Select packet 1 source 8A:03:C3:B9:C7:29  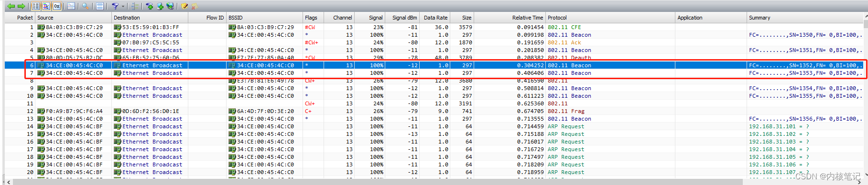[x=74, y=27]
